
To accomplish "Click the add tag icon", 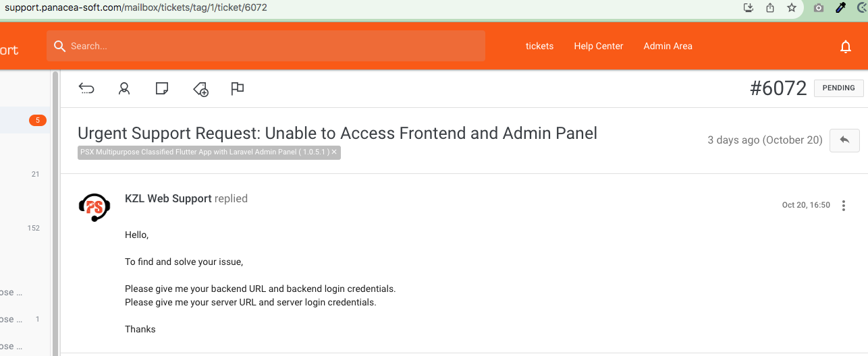I will (200, 89).
